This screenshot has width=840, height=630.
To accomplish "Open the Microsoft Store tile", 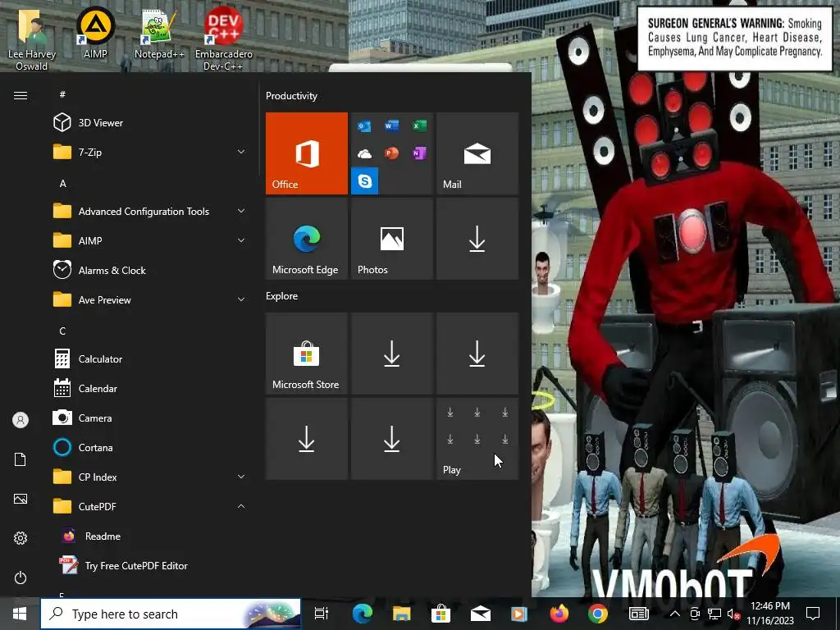I will click(x=307, y=354).
